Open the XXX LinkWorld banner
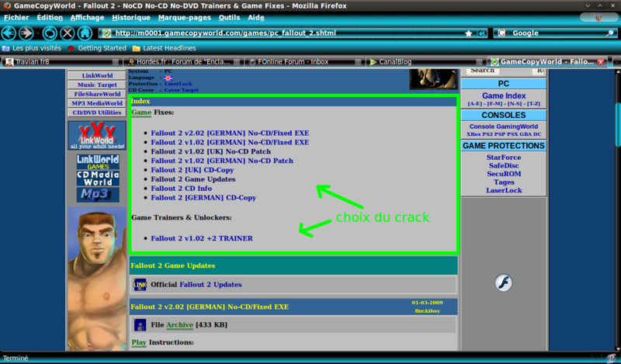 pos(97,136)
